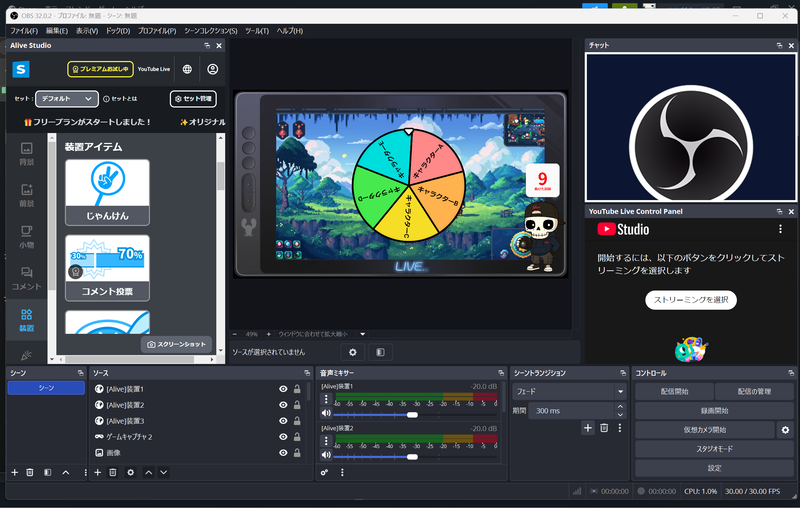
Task: Toggle visibility of ゲームキャプチャ 2 source
Action: pyautogui.click(x=283, y=437)
